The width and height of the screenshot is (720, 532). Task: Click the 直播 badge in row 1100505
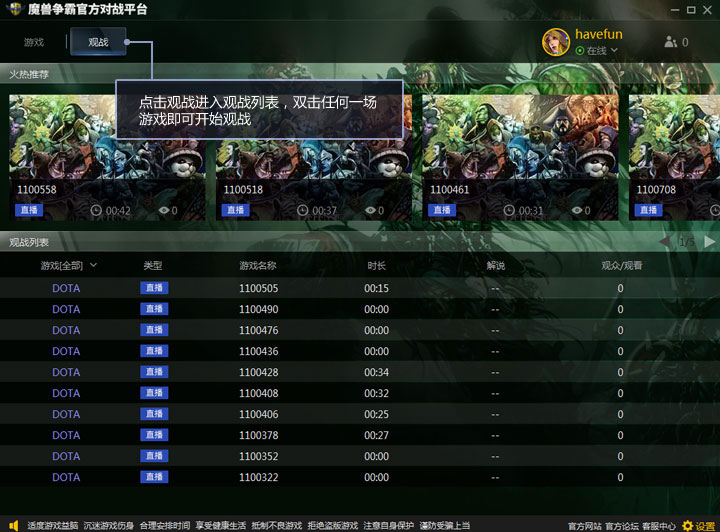point(154,288)
